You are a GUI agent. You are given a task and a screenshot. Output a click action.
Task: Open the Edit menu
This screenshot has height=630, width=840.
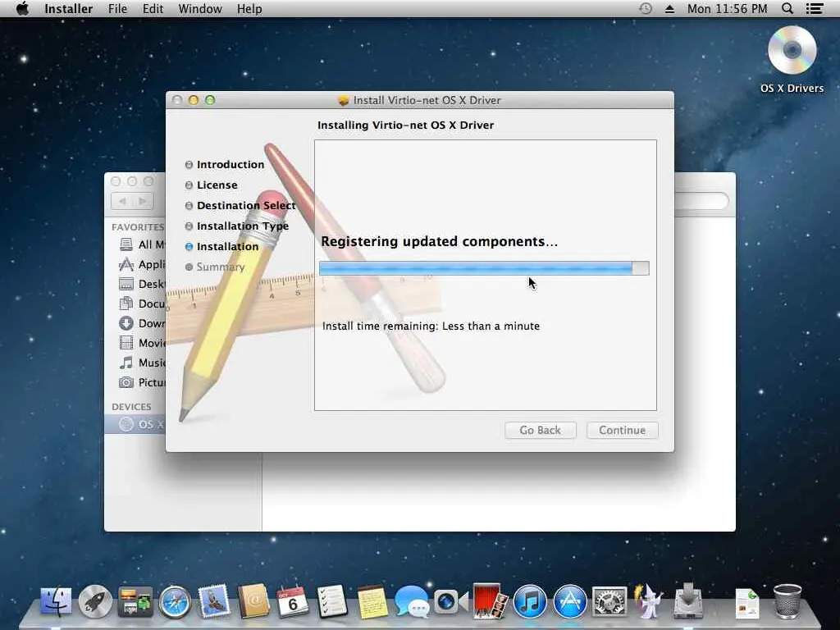153,8
